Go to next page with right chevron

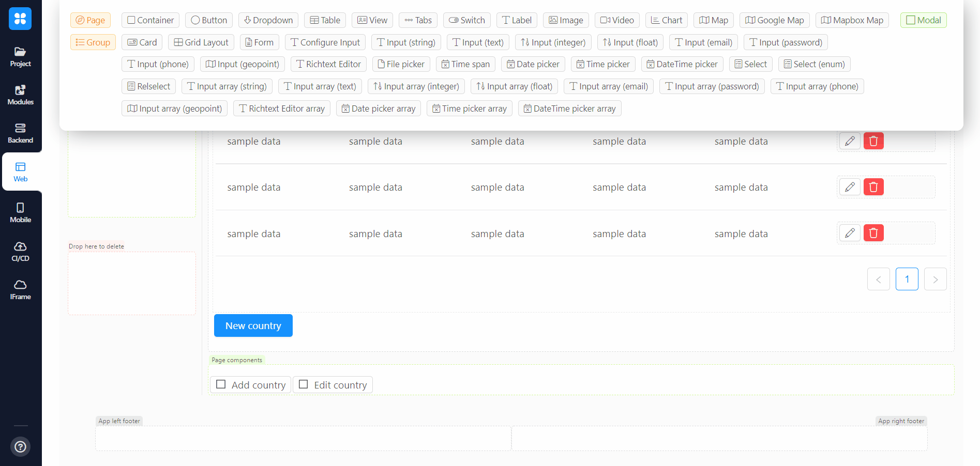pyautogui.click(x=935, y=279)
